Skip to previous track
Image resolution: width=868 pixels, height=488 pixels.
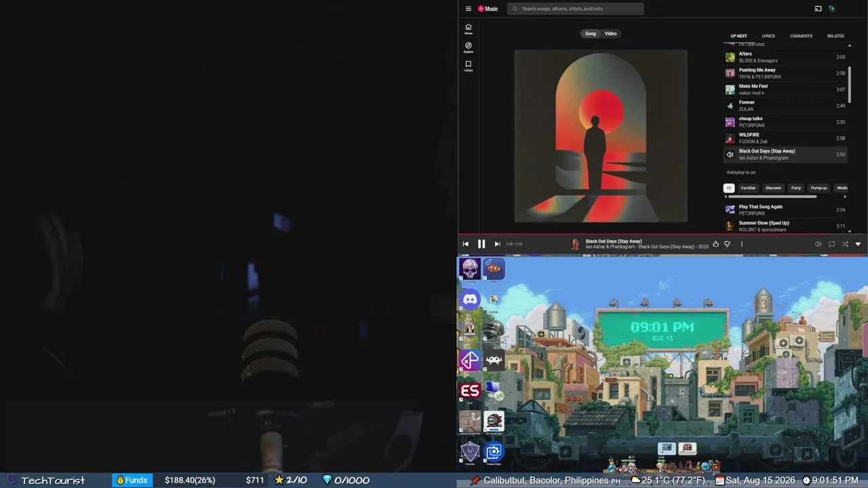click(x=465, y=244)
